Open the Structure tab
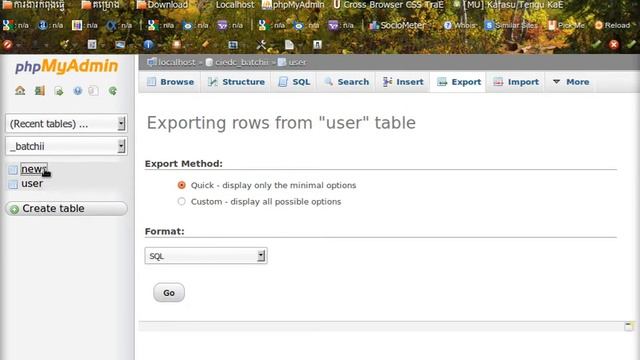This screenshot has height=360, width=640. coord(236,82)
